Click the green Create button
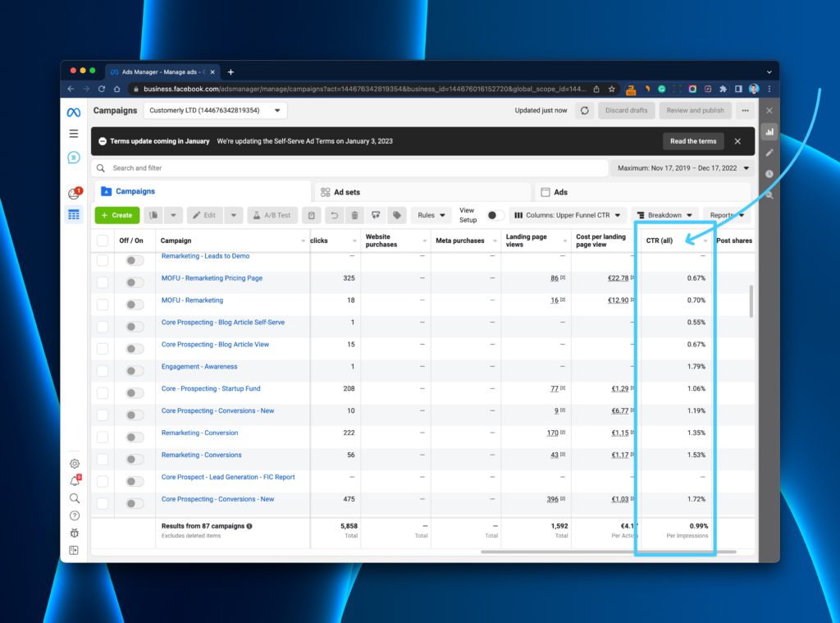Image resolution: width=840 pixels, height=623 pixels. coord(117,215)
